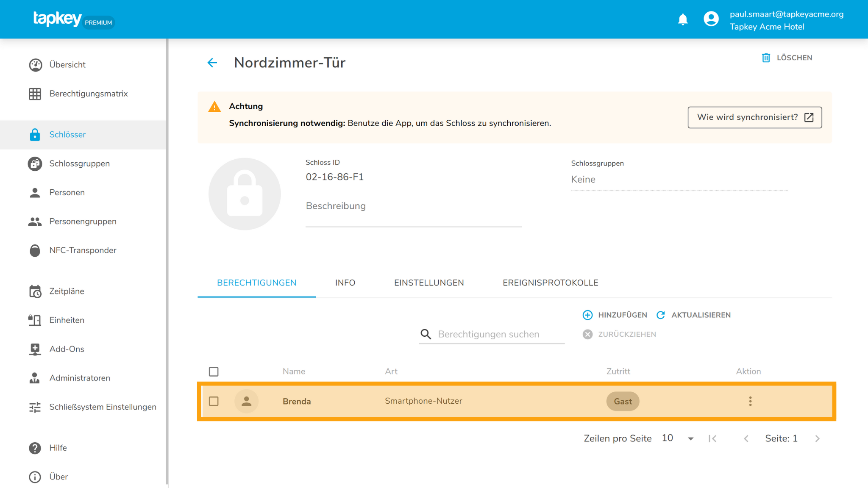Open the Personengruppen group icon

coord(35,222)
